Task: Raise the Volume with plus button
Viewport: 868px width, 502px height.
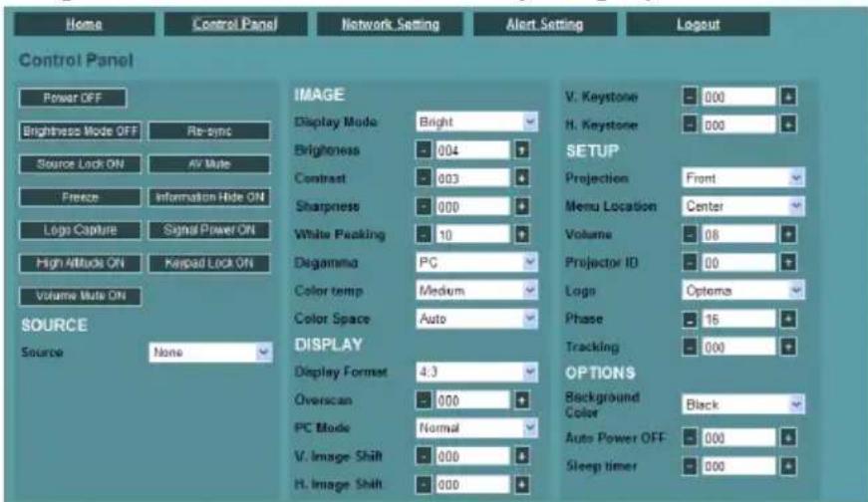Action: [x=788, y=235]
